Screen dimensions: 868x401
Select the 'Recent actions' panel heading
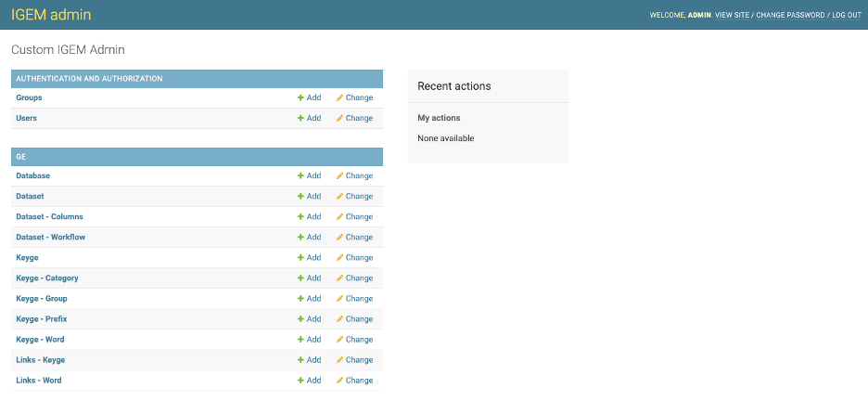click(453, 85)
